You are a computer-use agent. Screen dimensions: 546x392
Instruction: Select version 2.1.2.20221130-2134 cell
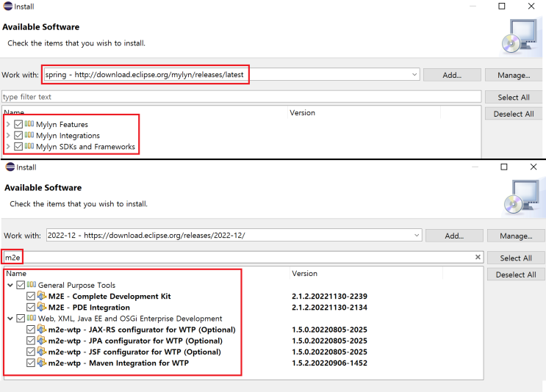point(329,308)
